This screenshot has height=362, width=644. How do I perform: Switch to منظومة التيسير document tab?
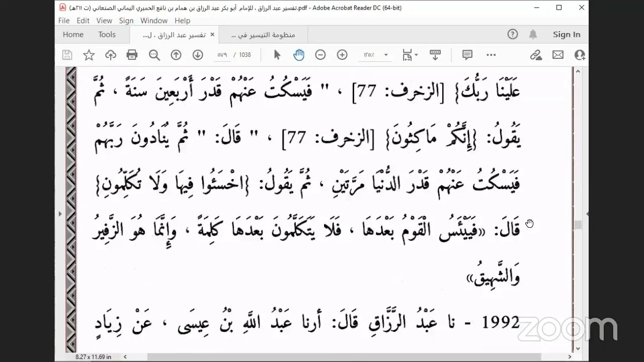tap(263, 35)
